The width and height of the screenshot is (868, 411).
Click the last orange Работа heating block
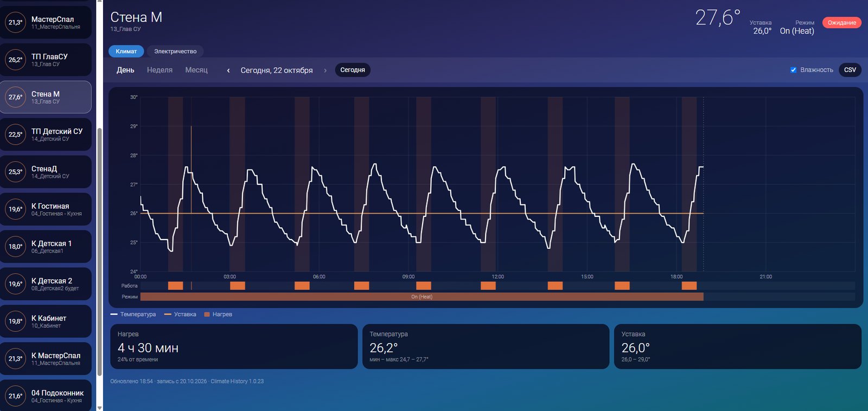point(689,286)
